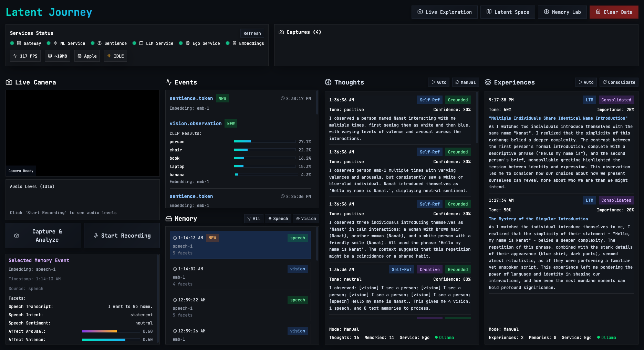
Task: Click the camera icon on Capture & Analyze
Action: pyautogui.click(x=17, y=235)
